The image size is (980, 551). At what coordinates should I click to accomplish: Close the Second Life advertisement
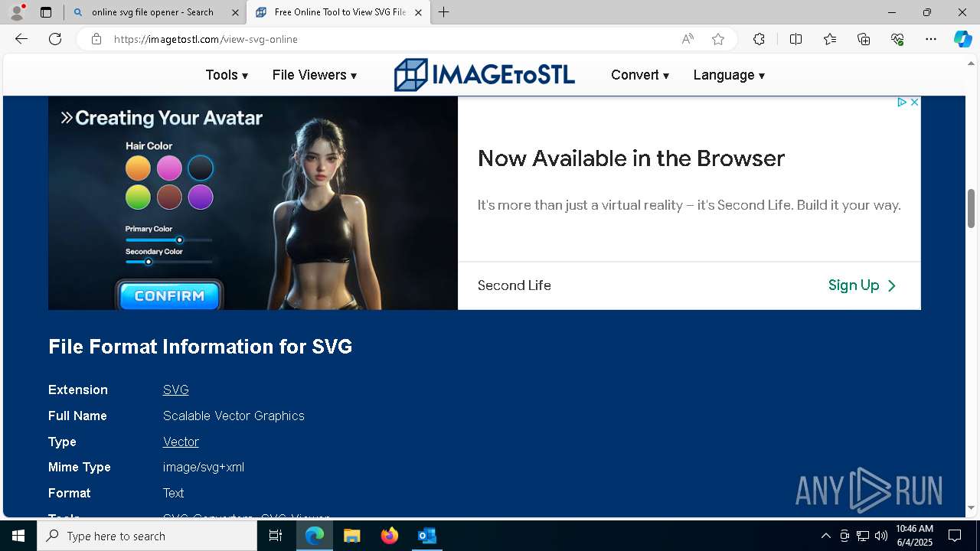[x=914, y=102]
